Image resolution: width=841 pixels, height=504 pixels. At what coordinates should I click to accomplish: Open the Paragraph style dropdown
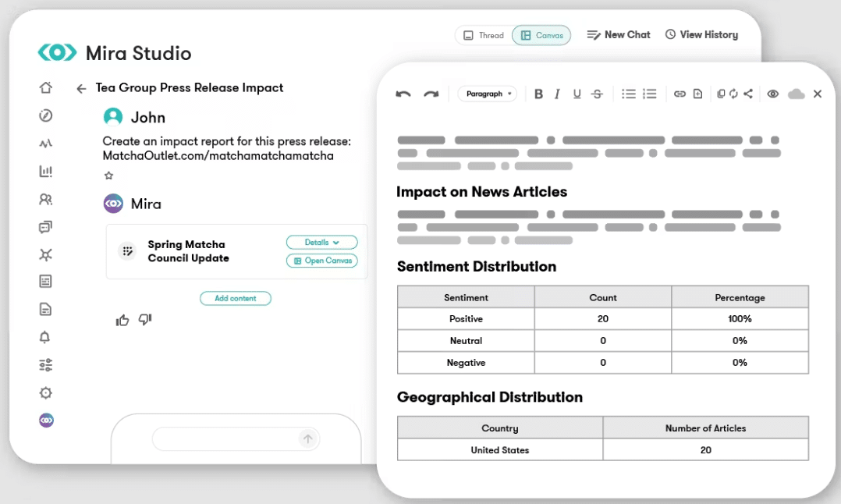click(x=488, y=94)
